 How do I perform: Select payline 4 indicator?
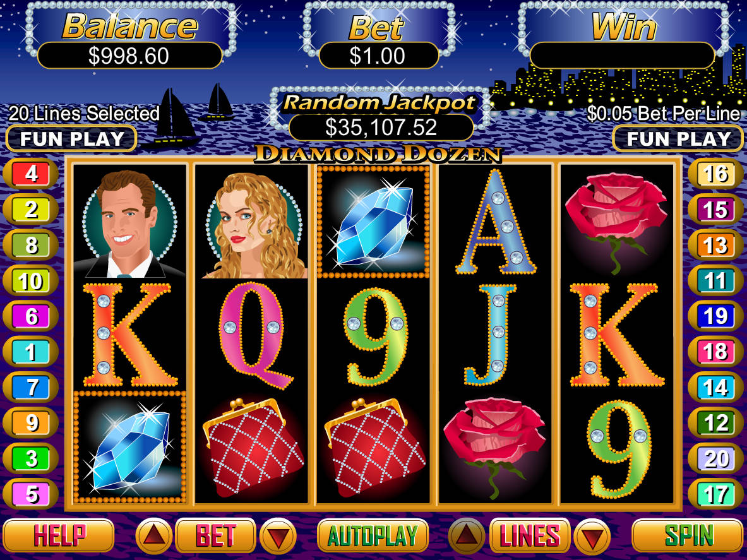pyautogui.click(x=31, y=174)
